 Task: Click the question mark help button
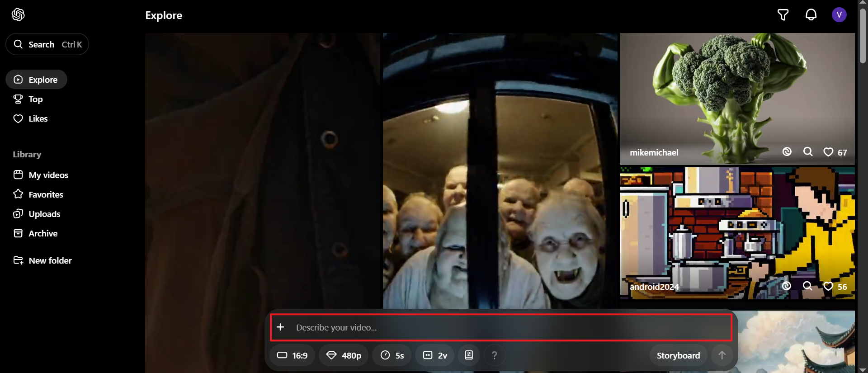point(495,355)
